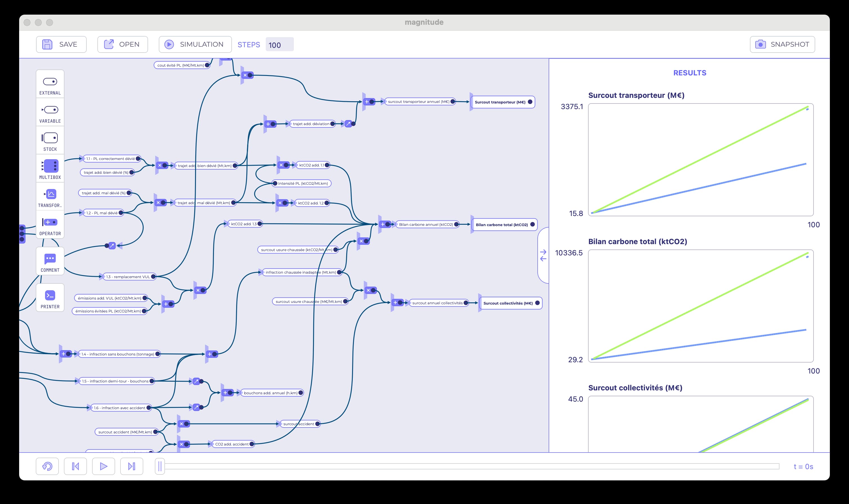Click the timeline slider handle

tap(160, 466)
